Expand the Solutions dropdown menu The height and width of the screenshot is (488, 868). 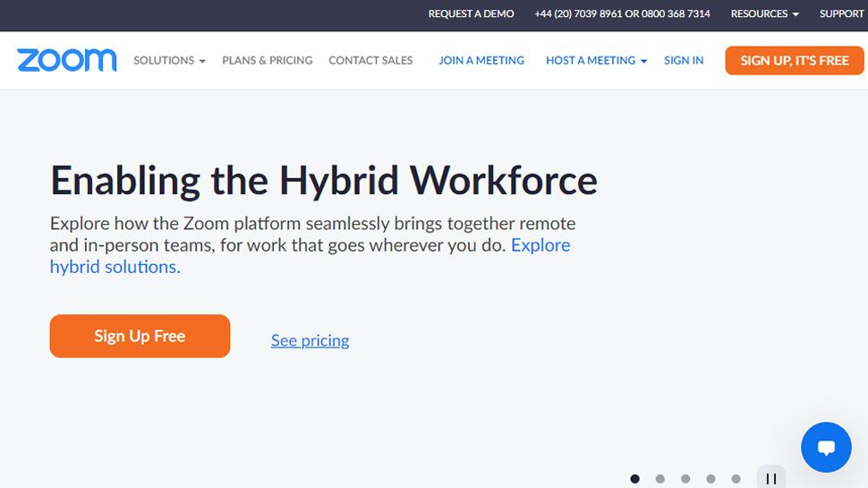tap(169, 60)
